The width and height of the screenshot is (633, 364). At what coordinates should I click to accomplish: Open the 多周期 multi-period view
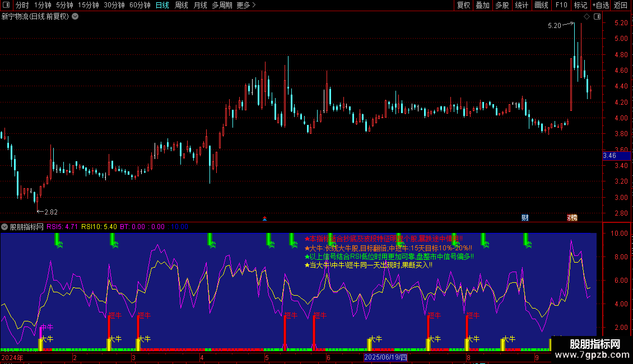(222, 5)
